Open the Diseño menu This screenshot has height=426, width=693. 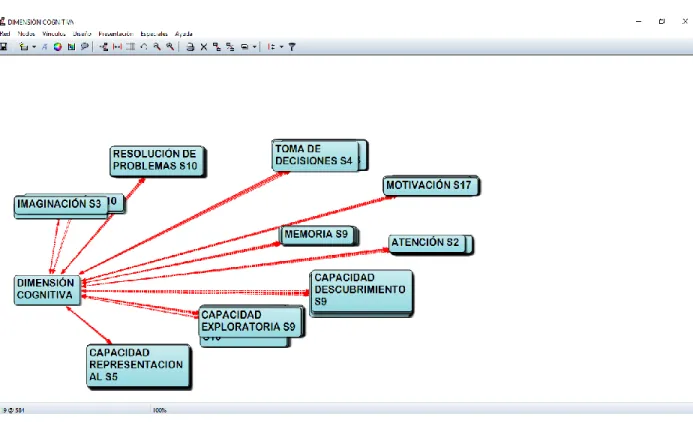click(82, 34)
